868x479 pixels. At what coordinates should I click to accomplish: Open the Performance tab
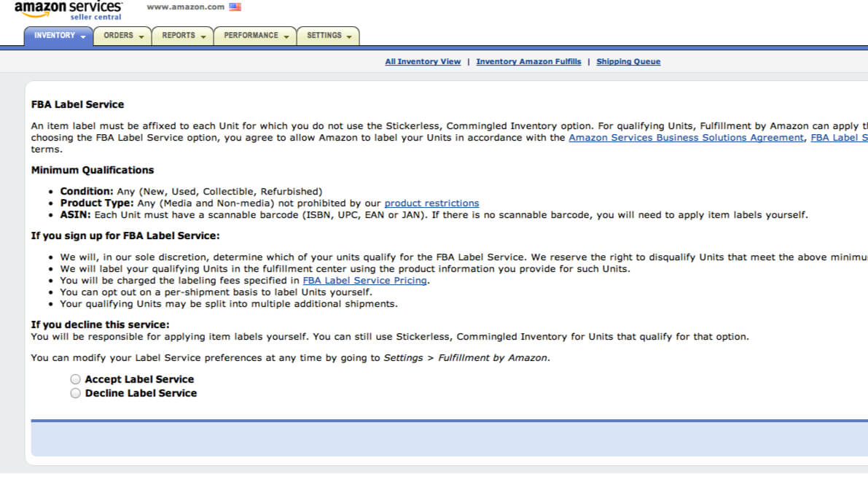[x=251, y=36]
